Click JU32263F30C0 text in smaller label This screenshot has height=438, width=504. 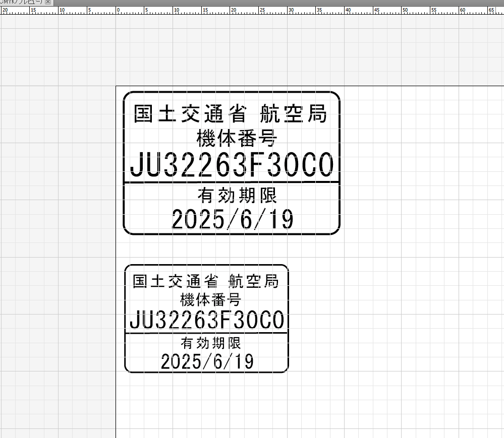[x=207, y=320]
